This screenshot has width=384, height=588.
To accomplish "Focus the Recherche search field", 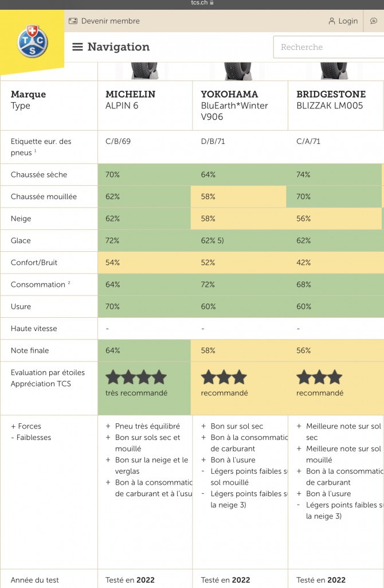I will point(328,47).
